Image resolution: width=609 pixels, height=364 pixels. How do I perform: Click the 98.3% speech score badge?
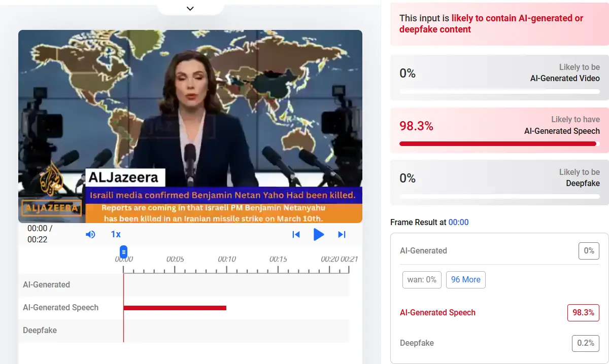click(x=583, y=313)
